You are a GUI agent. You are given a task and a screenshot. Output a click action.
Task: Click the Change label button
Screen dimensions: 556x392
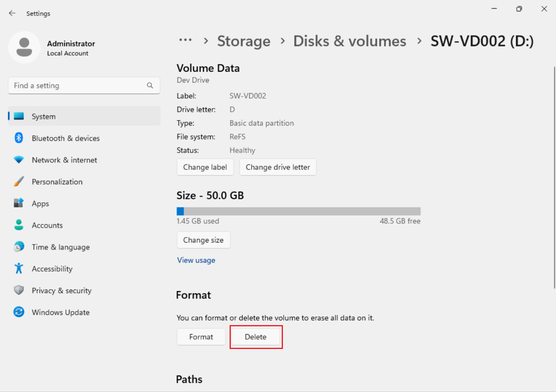[x=205, y=167]
